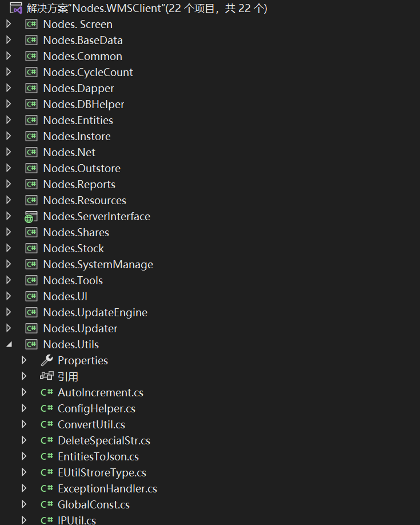Click the C# project icon of Nodes.BaseData
Screen dimensions: 420x525
(x=31, y=40)
